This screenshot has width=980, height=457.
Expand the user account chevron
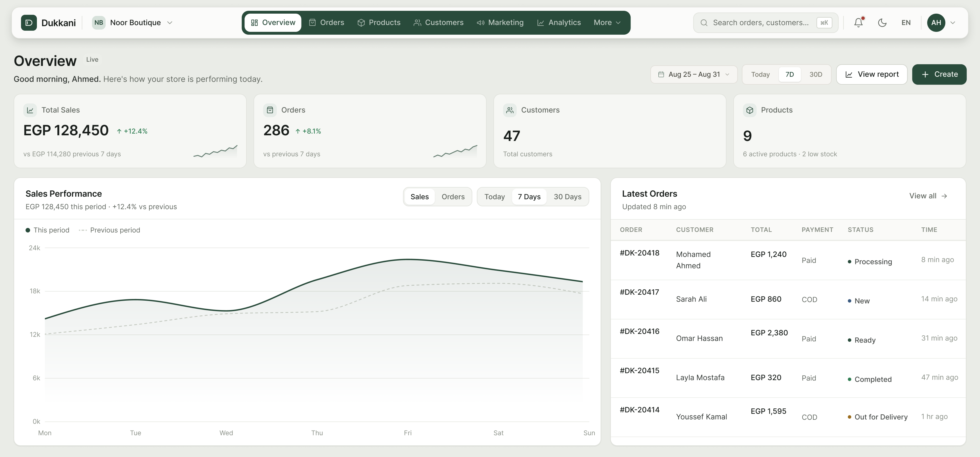[x=953, y=23]
